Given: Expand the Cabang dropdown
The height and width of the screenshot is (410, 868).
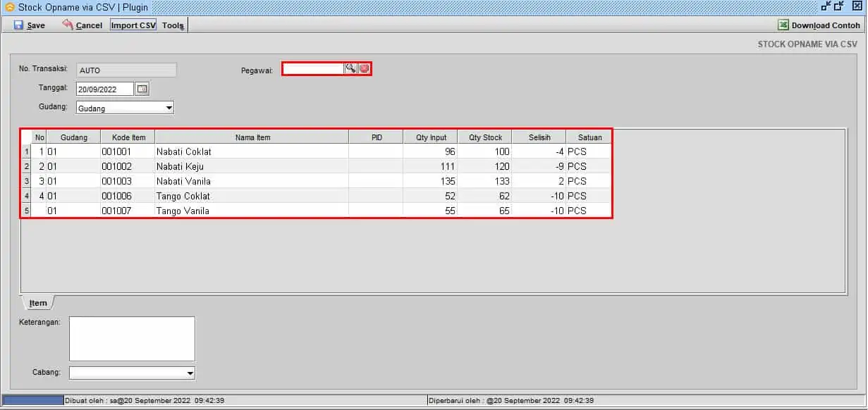Looking at the screenshot, I should click(x=190, y=373).
